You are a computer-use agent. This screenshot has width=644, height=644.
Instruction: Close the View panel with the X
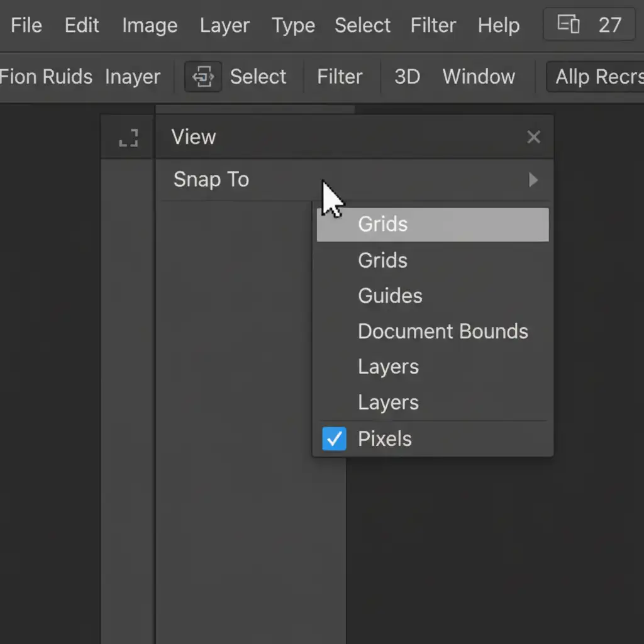pyautogui.click(x=533, y=137)
